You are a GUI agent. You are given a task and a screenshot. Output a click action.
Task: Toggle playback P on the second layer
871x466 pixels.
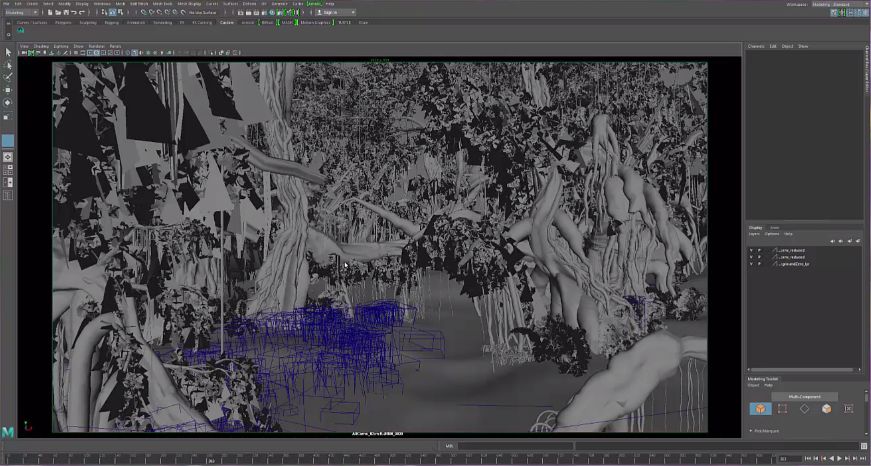click(759, 256)
